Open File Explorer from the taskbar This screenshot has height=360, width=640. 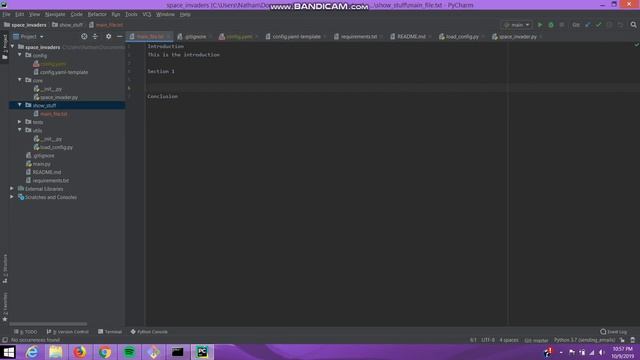click(56, 352)
